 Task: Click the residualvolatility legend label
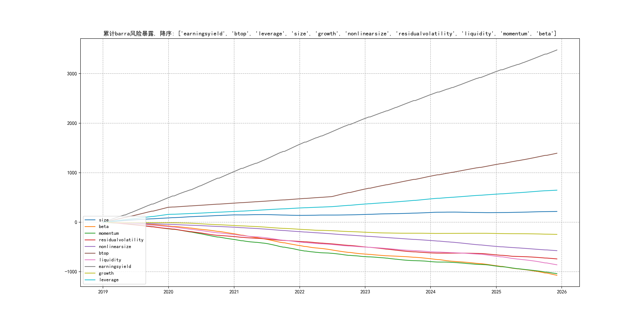click(x=121, y=240)
